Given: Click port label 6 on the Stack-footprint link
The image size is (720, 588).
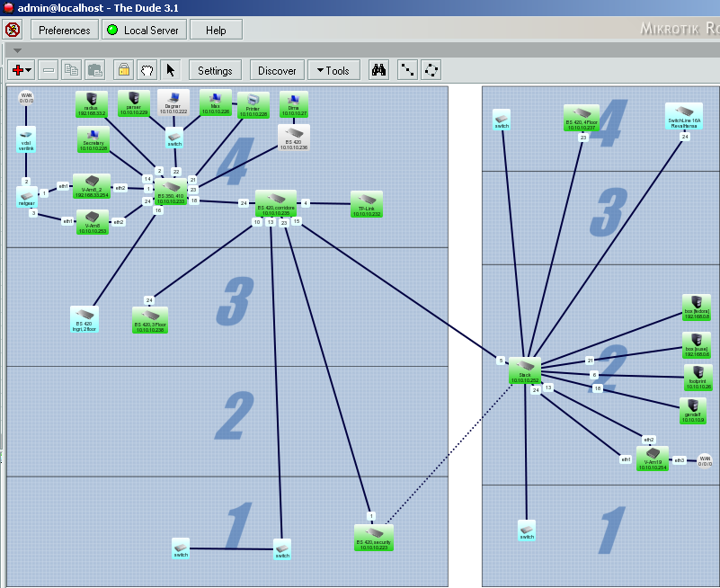Looking at the screenshot, I should 594,375.
